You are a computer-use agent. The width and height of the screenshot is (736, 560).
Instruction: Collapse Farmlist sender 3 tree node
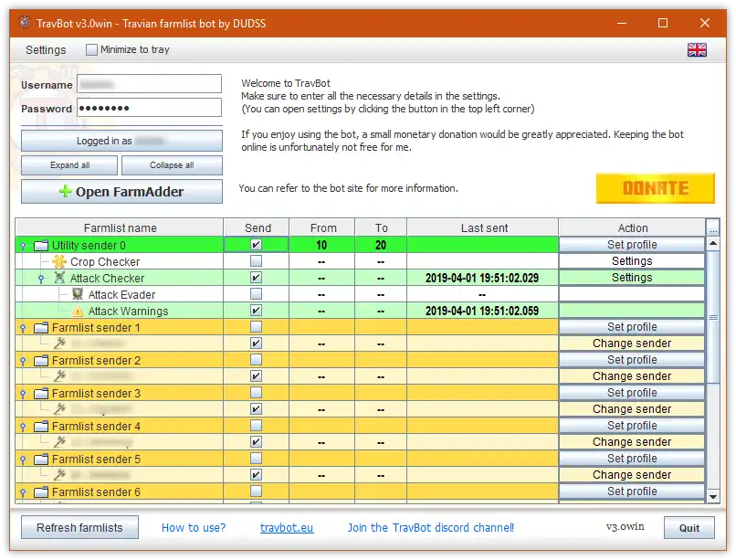[23, 394]
